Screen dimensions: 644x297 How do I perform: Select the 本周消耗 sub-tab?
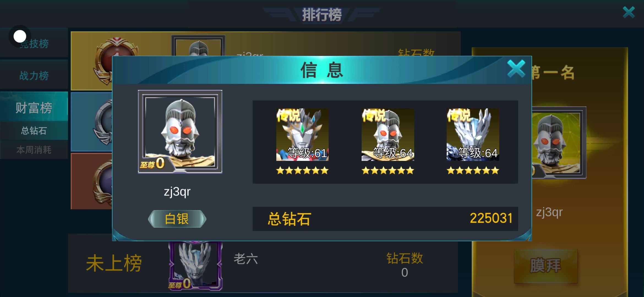(34, 150)
